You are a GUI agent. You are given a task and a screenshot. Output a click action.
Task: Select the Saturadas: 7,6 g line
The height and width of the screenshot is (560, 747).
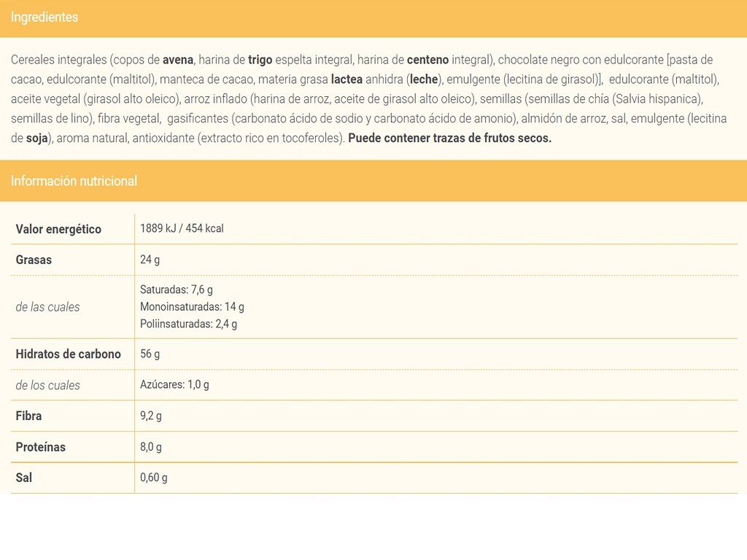pos(177,289)
